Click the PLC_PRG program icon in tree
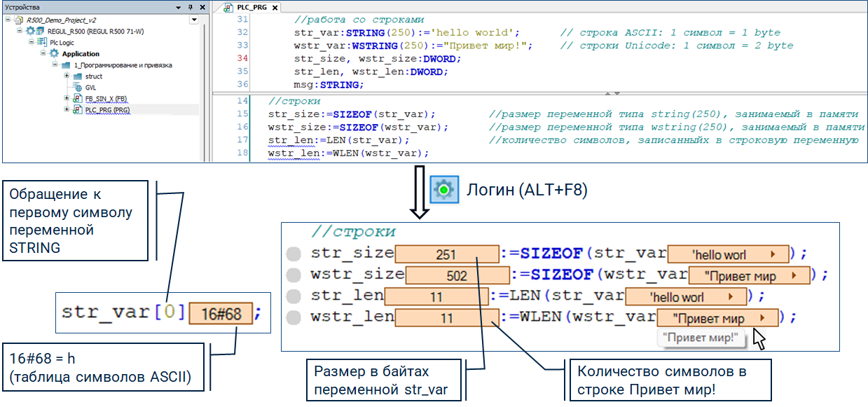This screenshot has height=407, width=868. point(78,110)
